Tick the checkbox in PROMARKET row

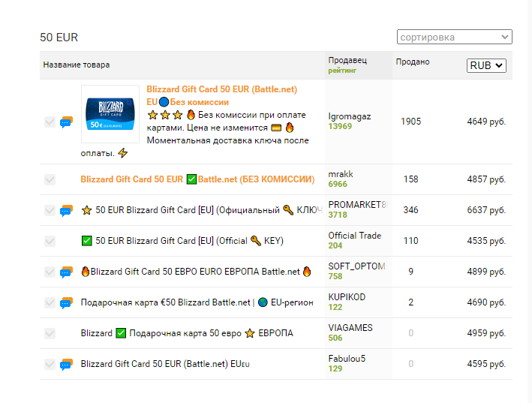(50, 210)
